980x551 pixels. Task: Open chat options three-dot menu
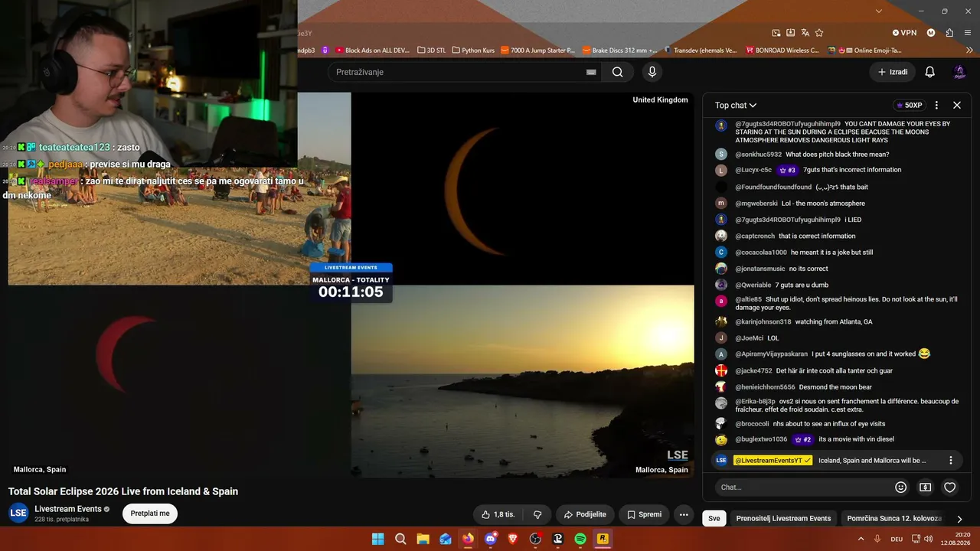[936, 106]
